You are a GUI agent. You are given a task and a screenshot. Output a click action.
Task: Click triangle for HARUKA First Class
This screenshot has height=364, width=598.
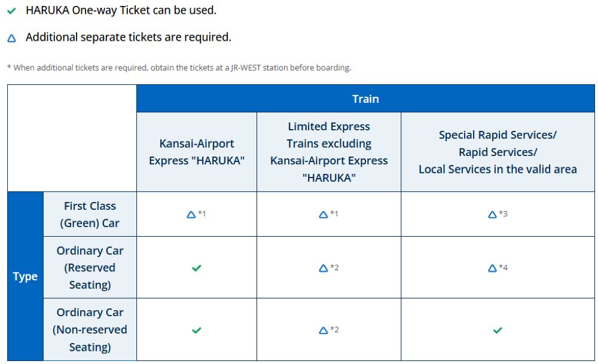191,214
